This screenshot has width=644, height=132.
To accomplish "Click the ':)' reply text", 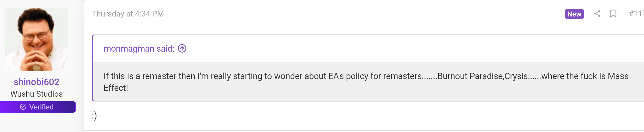I will [x=94, y=115].
